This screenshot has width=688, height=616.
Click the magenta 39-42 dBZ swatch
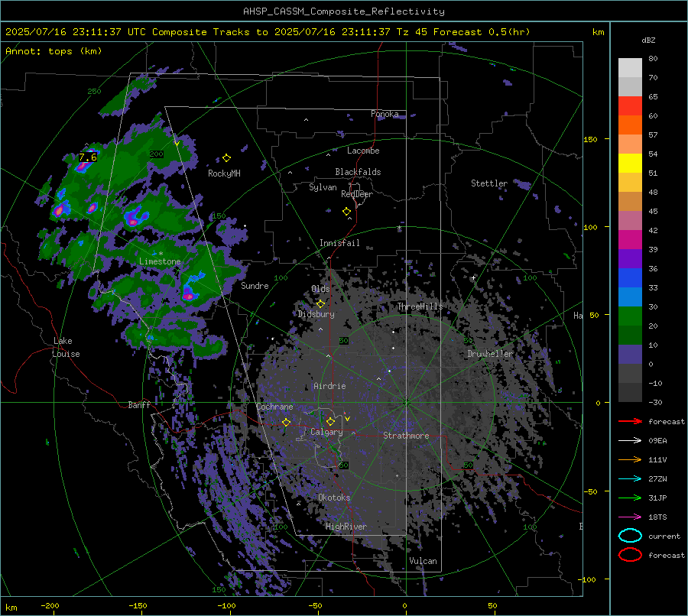630,239
